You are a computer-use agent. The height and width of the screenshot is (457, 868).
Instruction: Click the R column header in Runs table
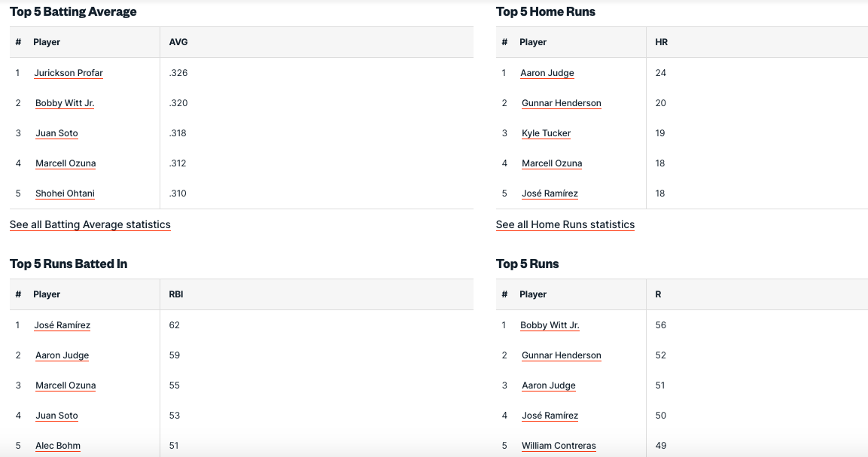pyautogui.click(x=657, y=294)
